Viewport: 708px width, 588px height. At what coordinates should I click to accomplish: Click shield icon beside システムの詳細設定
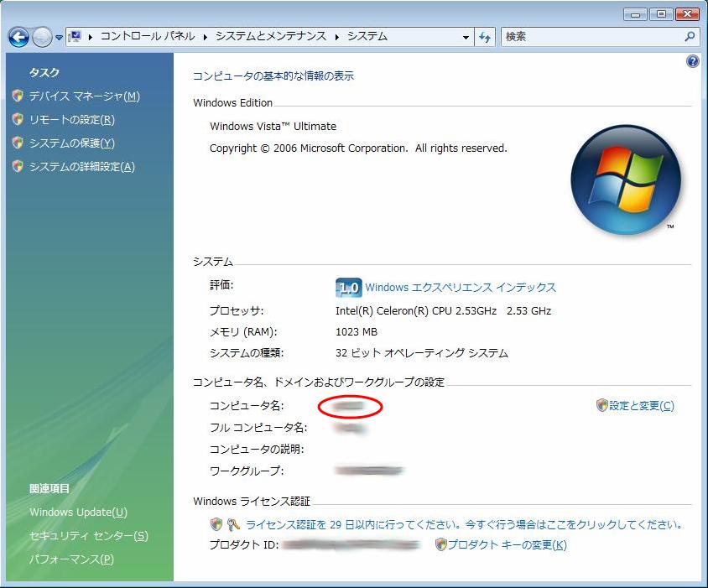coord(18,166)
